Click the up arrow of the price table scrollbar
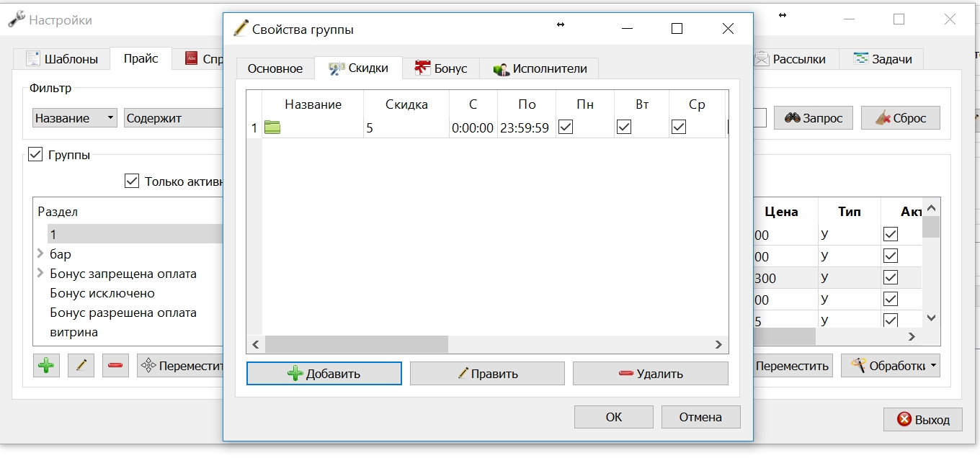The height and width of the screenshot is (458, 980). click(931, 207)
